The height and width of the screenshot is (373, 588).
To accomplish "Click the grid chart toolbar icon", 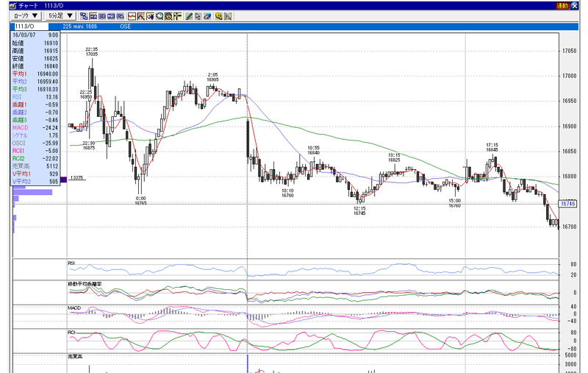I will (141, 16).
